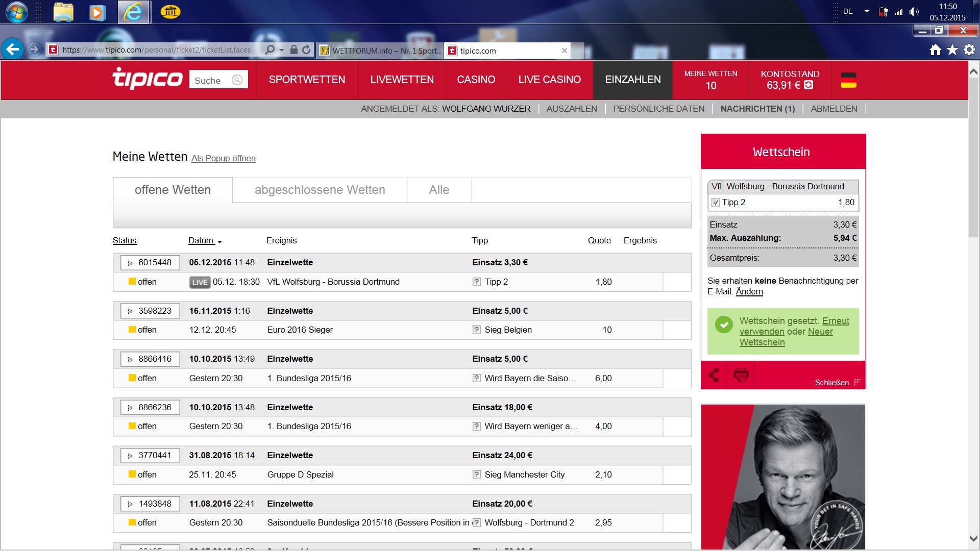Click the EINZAHLEN button
Image resolution: width=980 pixels, height=551 pixels.
click(632, 80)
